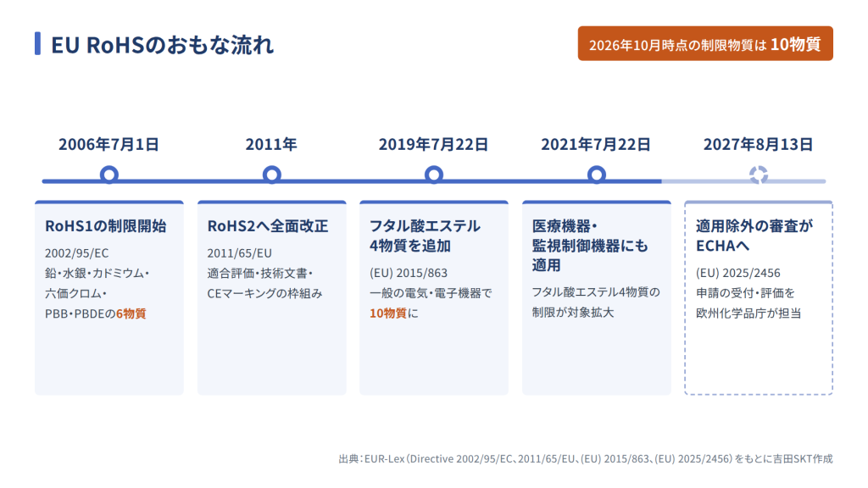Select the date label 2019年7月22日

433,144
